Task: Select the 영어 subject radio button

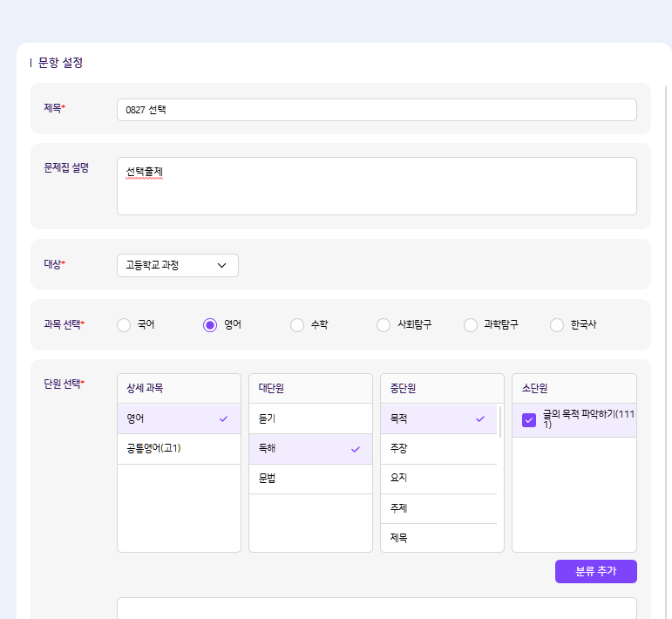Action: pyautogui.click(x=210, y=325)
